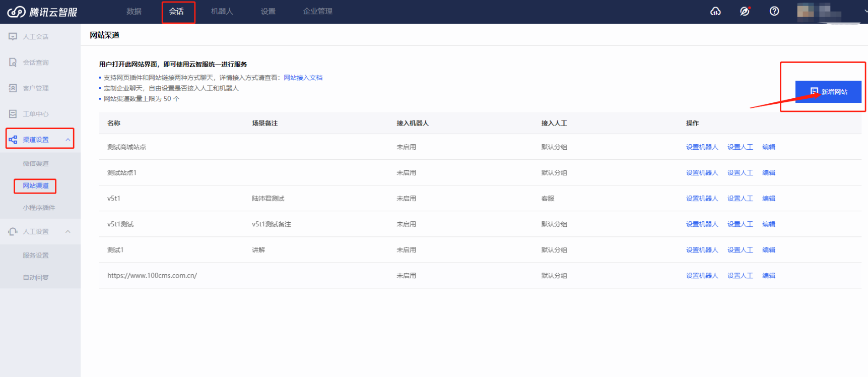The image size is (868, 377).
Task: Click the 人工会话 sidebar icon
Action: [x=13, y=37]
